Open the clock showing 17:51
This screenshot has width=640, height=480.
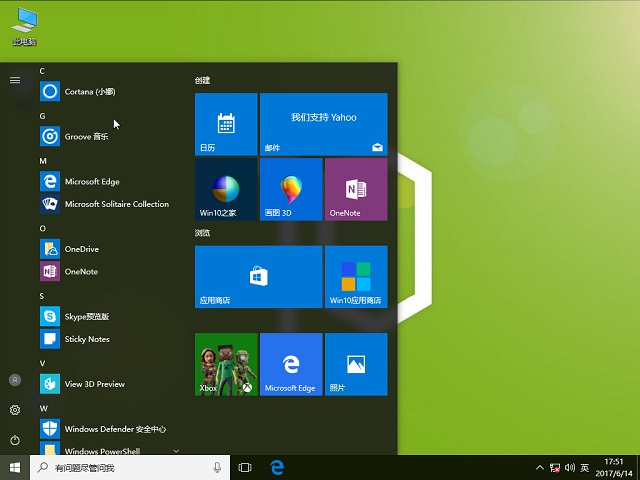point(614,467)
